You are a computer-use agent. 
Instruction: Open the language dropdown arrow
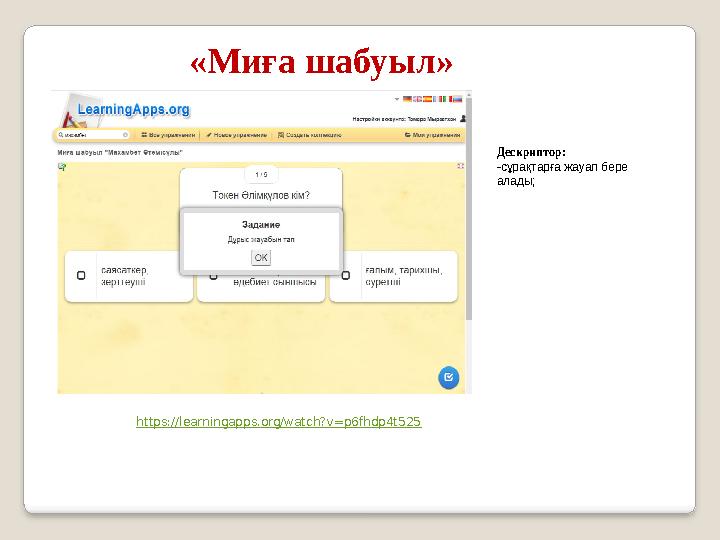click(397, 99)
